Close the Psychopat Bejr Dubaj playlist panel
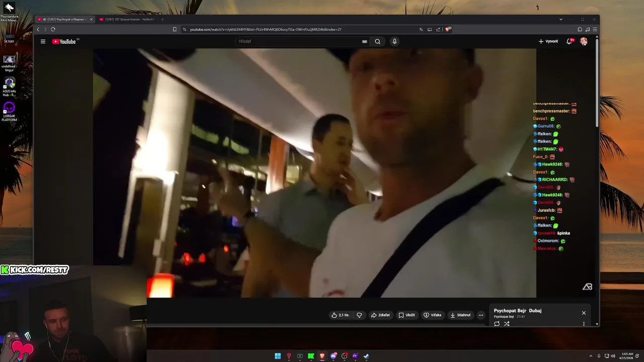644x362 pixels. click(x=584, y=313)
